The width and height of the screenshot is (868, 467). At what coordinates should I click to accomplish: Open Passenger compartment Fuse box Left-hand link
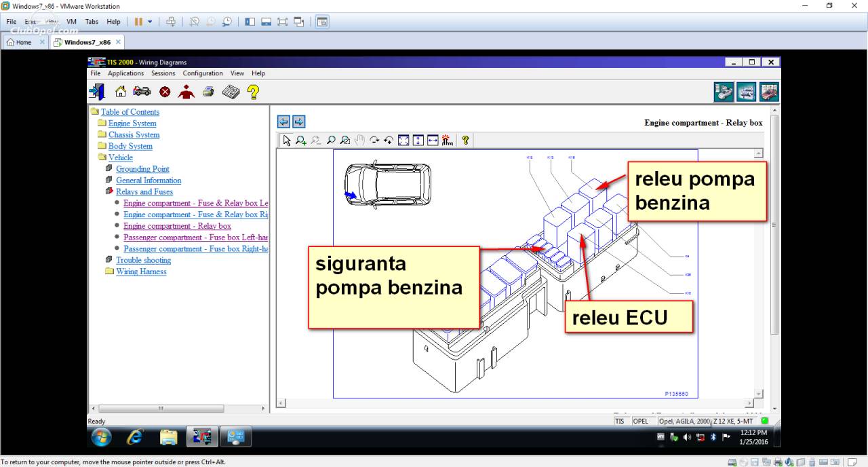click(x=196, y=238)
